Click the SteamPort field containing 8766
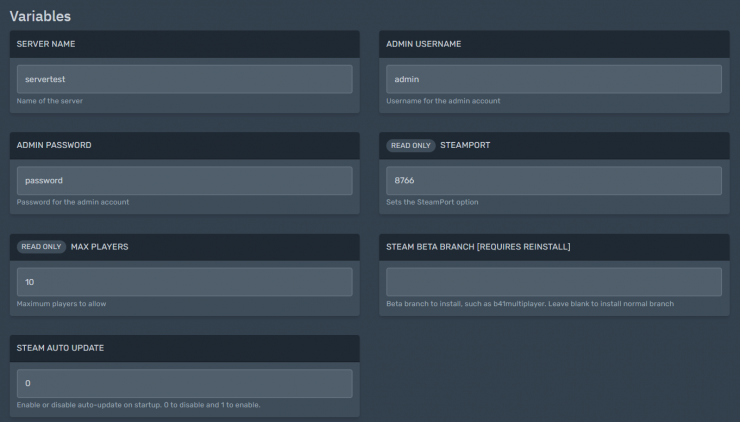Image resolution: width=740 pixels, height=422 pixels. pyautogui.click(x=553, y=181)
